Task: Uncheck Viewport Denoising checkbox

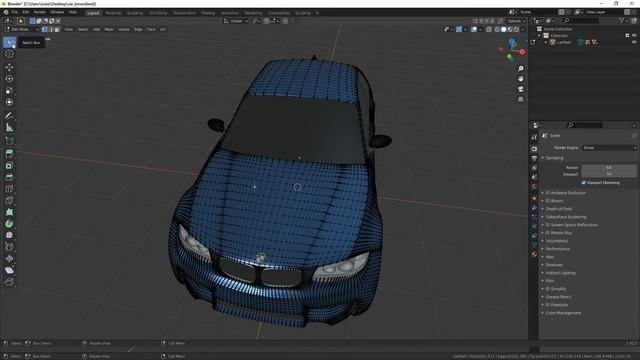Action: click(x=584, y=183)
